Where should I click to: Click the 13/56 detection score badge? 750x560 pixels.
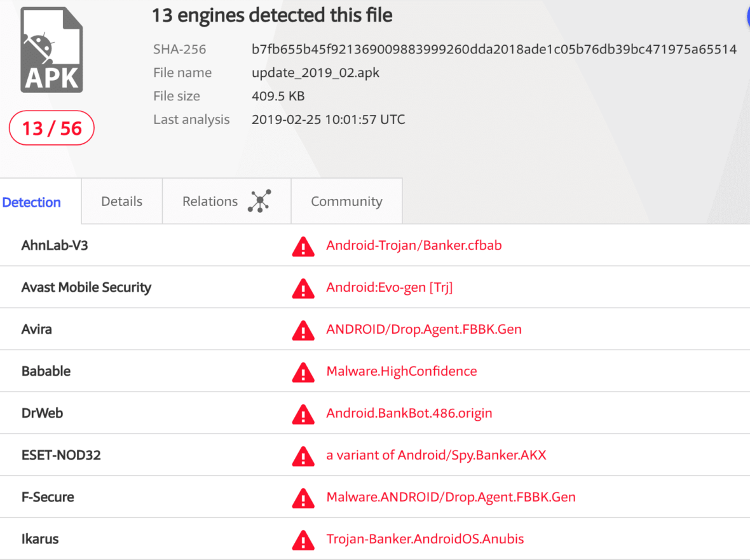tap(51, 128)
